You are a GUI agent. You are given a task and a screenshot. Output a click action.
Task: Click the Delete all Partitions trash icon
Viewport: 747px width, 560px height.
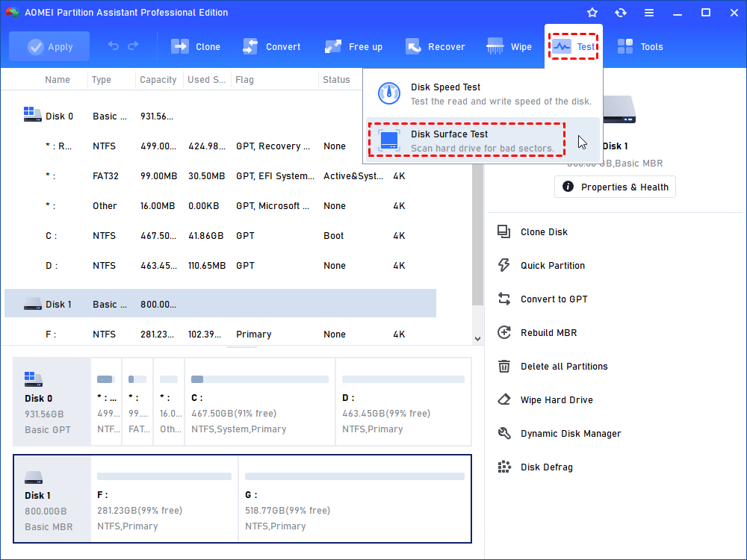pos(504,366)
